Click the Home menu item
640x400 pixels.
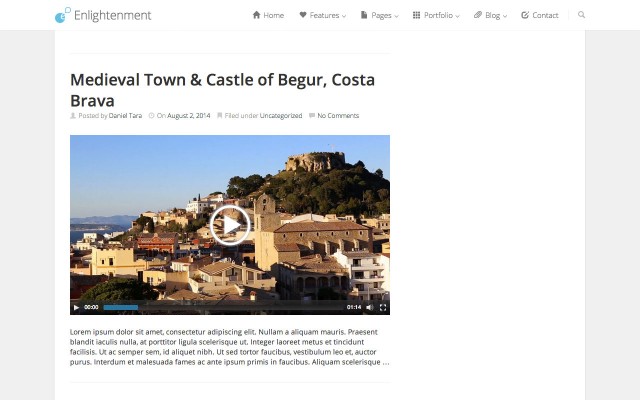click(x=268, y=15)
